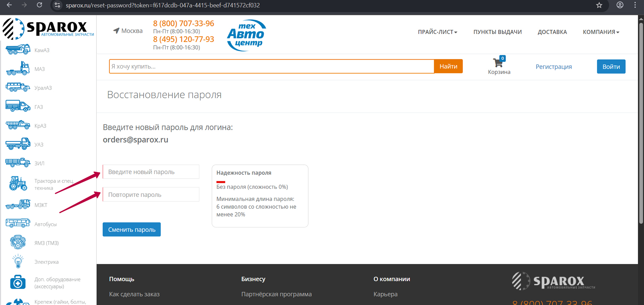Click the YaMZ engine icon
The image size is (644, 305).
(18, 242)
